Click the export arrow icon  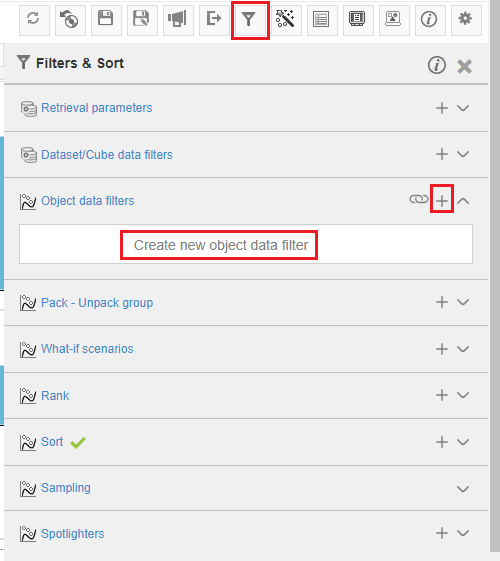click(214, 19)
